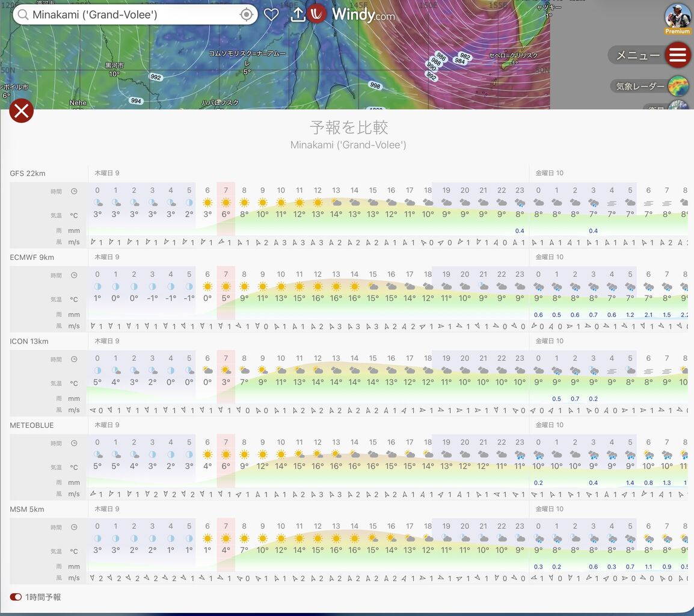Screen dimensions: 694x616
Task: Click the ICON row clock icon
Action: [74, 359]
